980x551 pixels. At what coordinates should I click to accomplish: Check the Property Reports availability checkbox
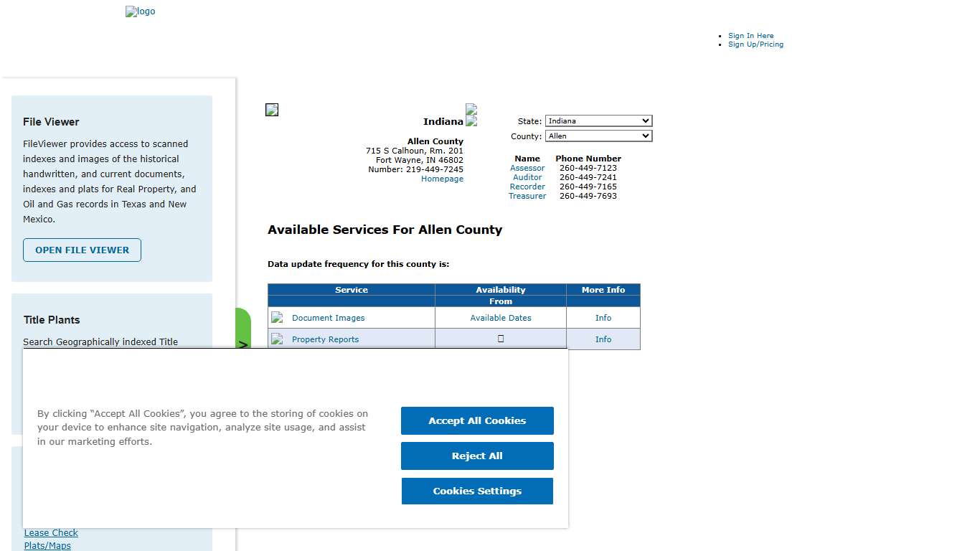(500, 338)
